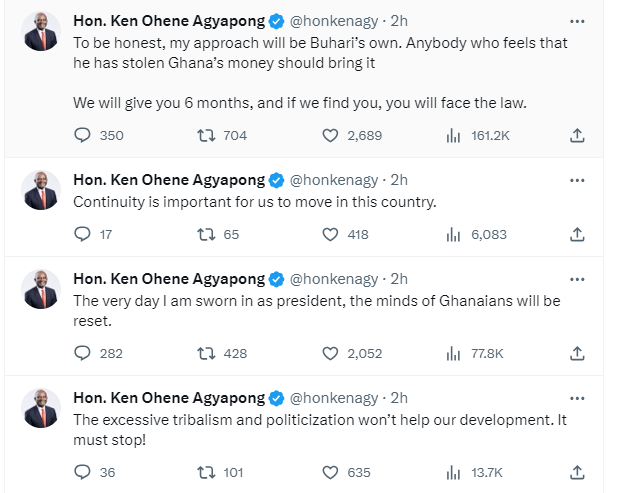Retweet the tweet with 65 retweets
Screen dimensions: 624x493
205,234
